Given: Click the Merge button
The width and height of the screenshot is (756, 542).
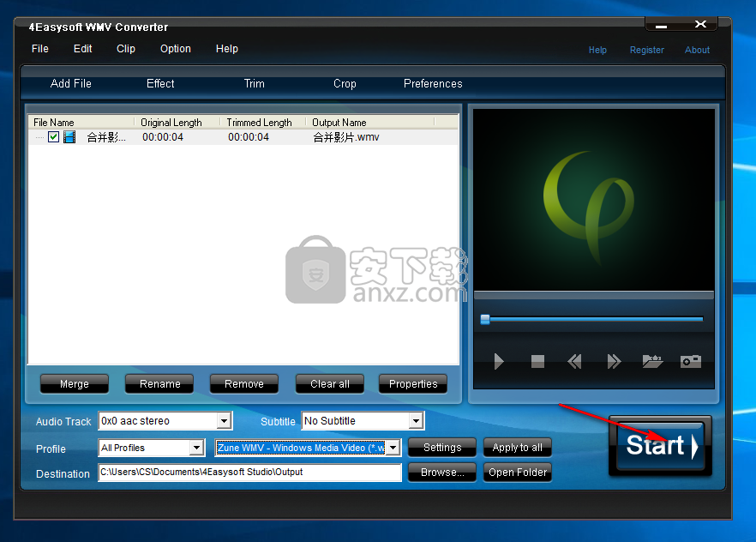Looking at the screenshot, I should [75, 384].
